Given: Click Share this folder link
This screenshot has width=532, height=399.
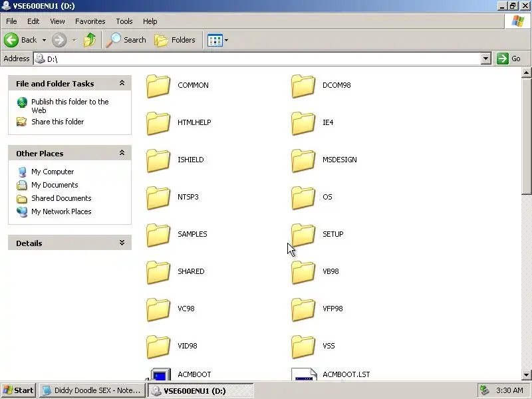Looking at the screenshot, I should pyautogui.click(x=58, y=122).
